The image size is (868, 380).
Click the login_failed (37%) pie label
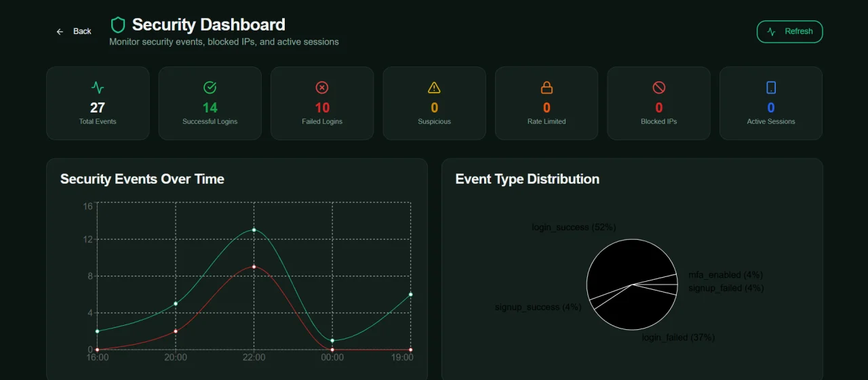coord(678,337)
